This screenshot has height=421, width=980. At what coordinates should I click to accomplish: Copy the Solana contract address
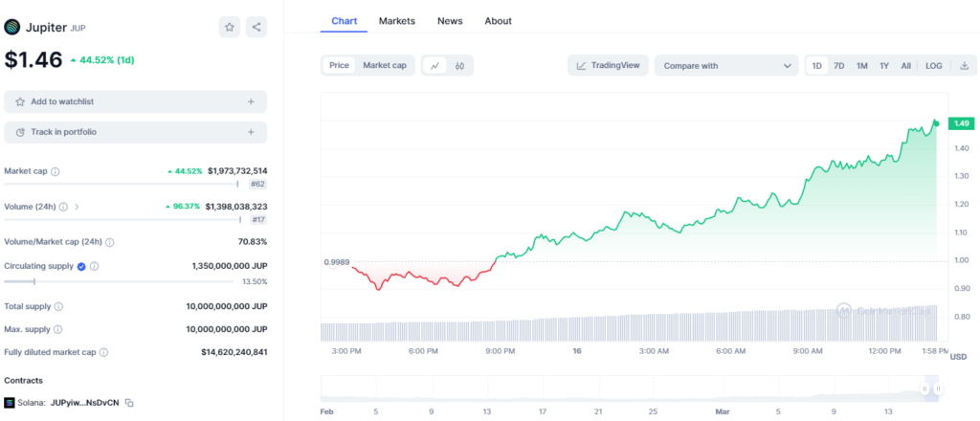point(129,403)
